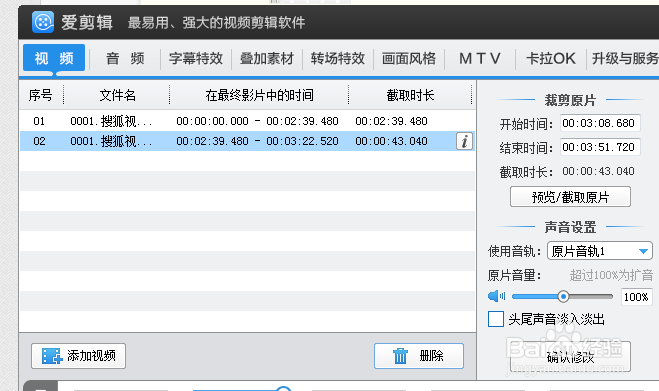Click the 序号 column header
Screen dimensions: 659x391
pos(40,95)
